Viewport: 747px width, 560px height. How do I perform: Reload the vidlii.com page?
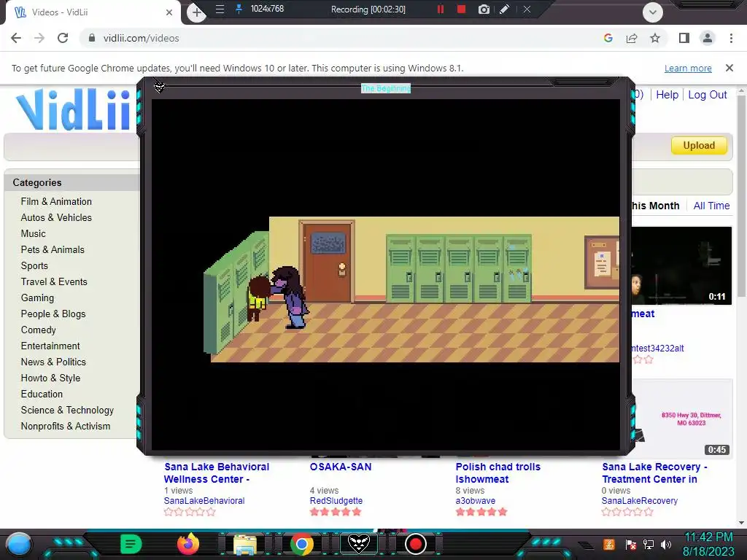coord(63,38)
